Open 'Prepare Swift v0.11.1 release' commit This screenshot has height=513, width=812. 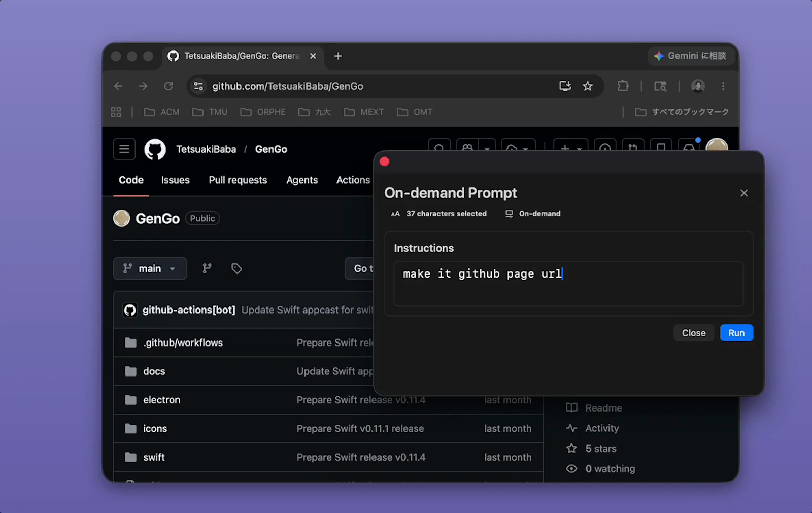(360, 429)
